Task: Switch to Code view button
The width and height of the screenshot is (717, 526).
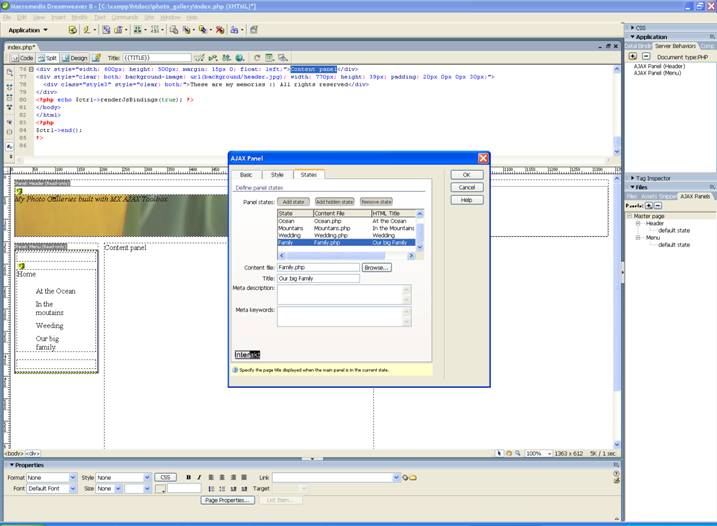Action: coord(23,58)
